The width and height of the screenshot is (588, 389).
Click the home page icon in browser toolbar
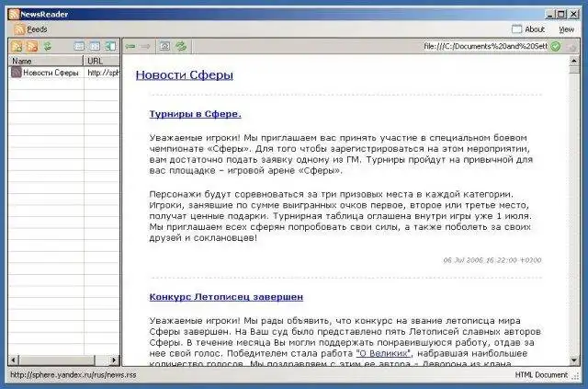click(165, 46)
